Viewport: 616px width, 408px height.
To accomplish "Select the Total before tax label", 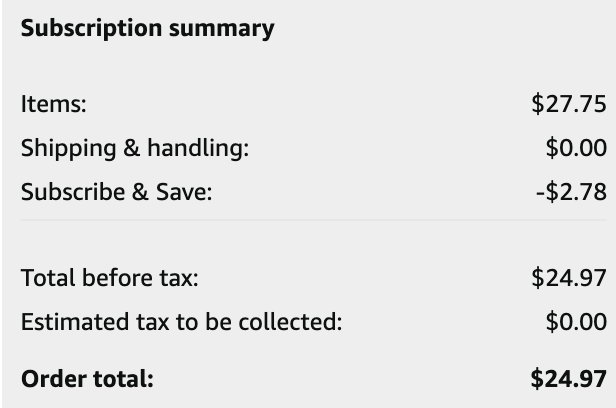I will (x=110, y=278).
